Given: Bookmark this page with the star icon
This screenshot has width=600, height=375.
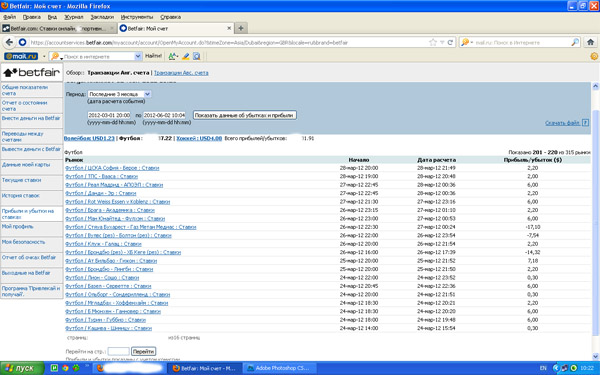Looking at the screenshot, I should pyautogui.click(x=433, y=42).
